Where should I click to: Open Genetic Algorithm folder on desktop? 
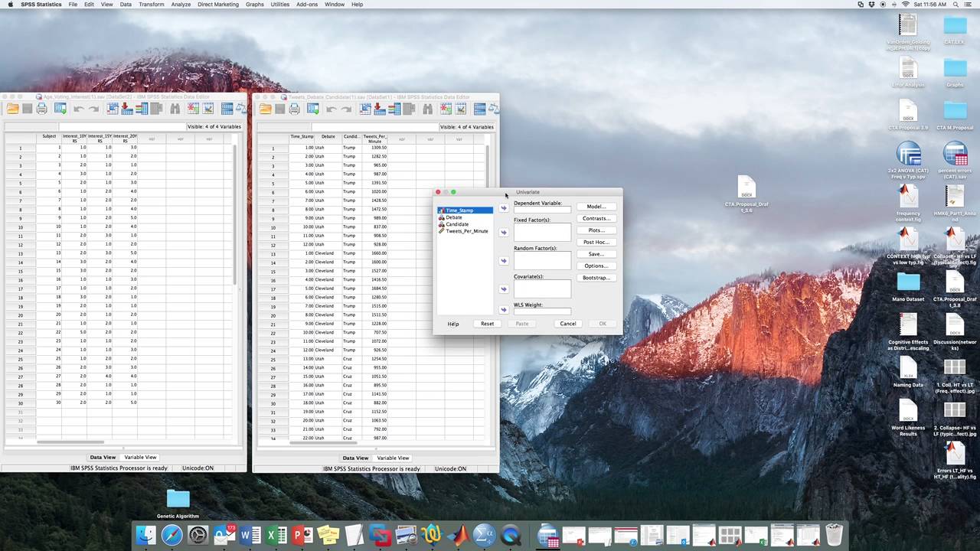178,504
